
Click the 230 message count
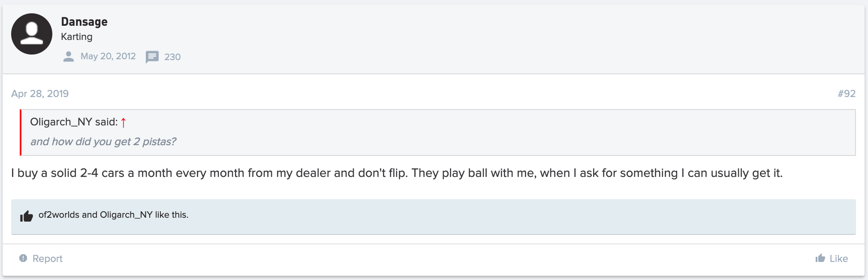172,57
